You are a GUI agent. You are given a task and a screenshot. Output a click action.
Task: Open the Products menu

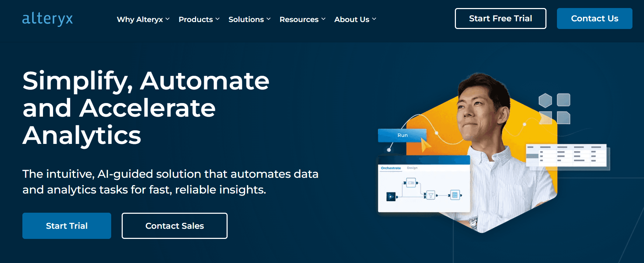coord(199,19)
